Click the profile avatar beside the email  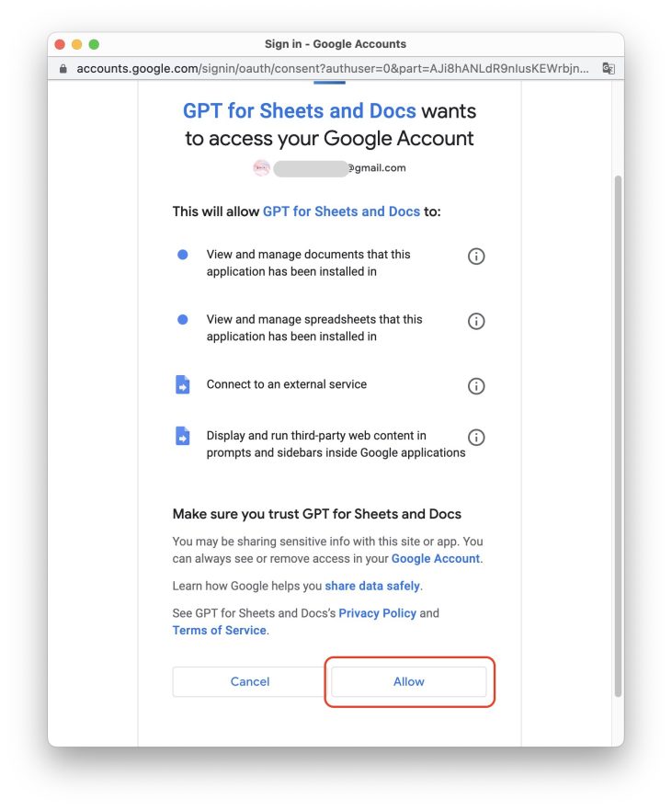(x=262, y=167)
